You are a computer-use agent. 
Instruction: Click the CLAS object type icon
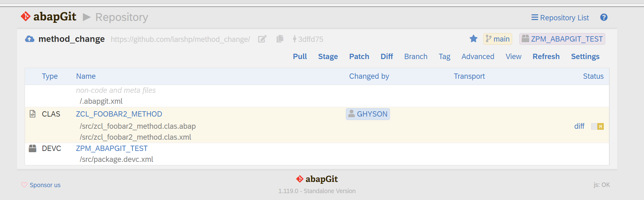(x=32, y=114)
